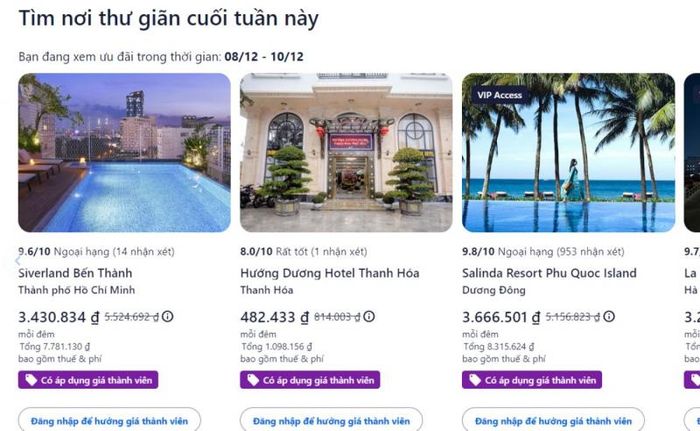This screenshot has height=431, width=700.
Task: Click tag icon on Salinda Resort member-price badge
Action: click(475, 380)
